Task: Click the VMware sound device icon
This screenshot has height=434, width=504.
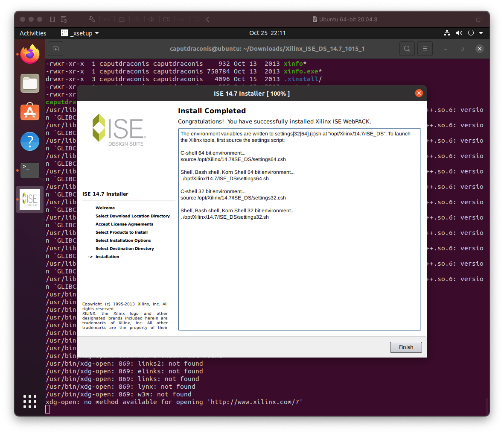Action: pyautogui.click(x=151, y=19)
